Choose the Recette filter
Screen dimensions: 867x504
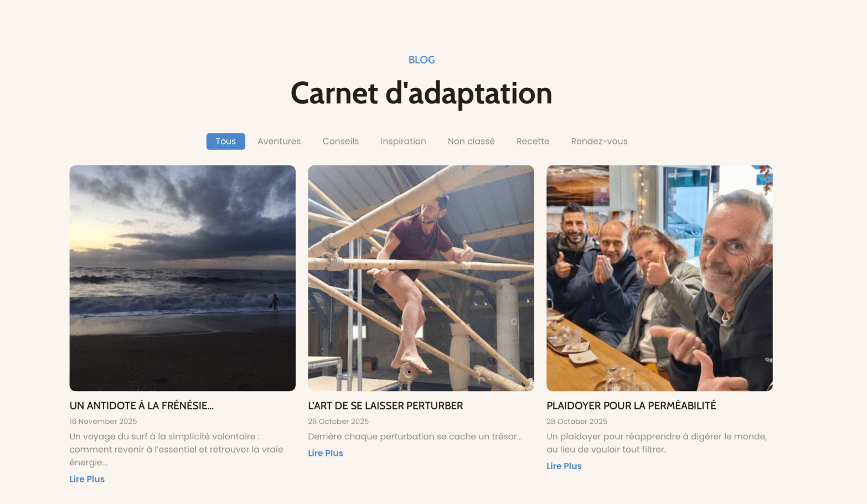(533, 141)
